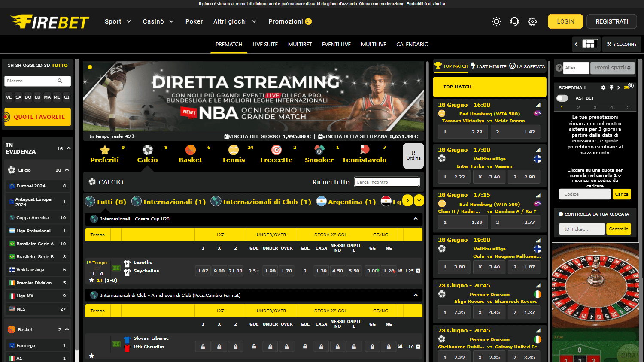Click the LOGIN button

tap(565, 21)
